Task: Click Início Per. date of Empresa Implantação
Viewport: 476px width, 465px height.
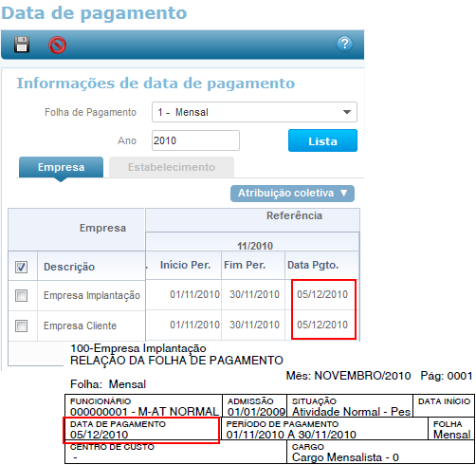Action: click(194, 294)
